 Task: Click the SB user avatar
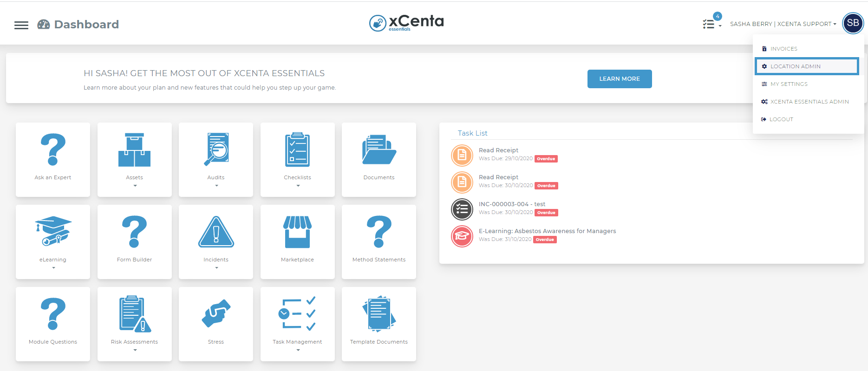(x=853, y=23)
